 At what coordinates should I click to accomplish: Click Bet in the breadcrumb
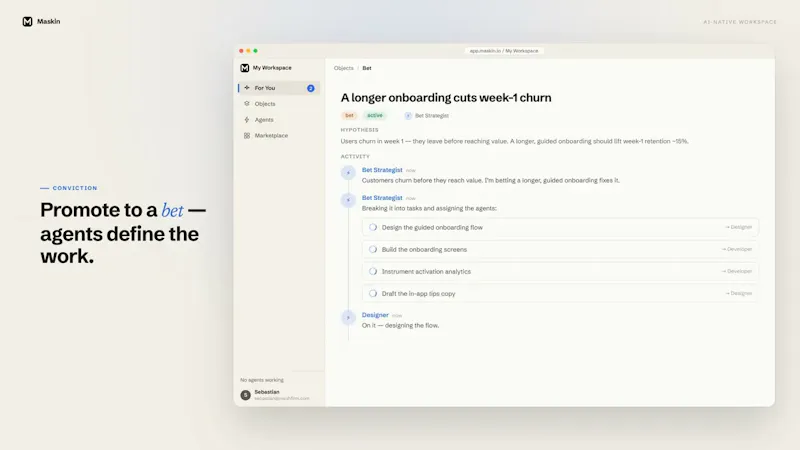tap(367, 68)
